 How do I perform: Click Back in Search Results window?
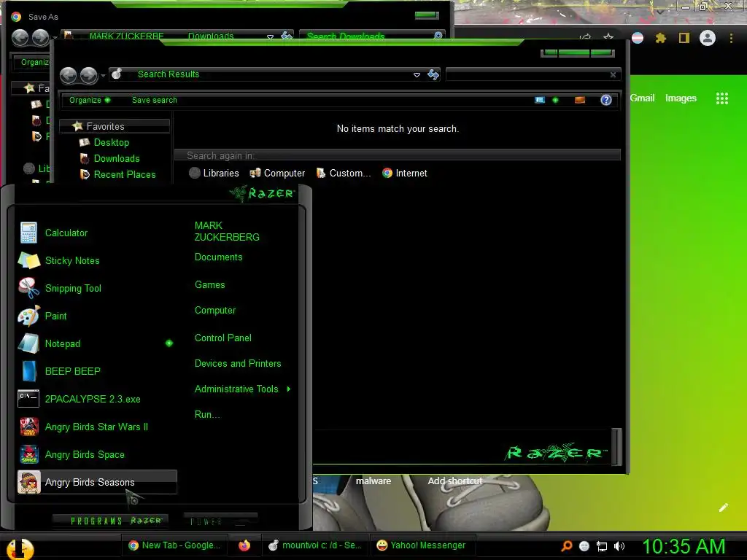[x=69, y=75]
